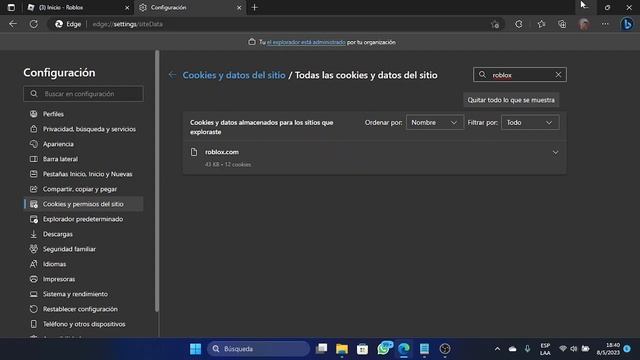
Task: Open Seguridad familiar section
Action: pos(83,249)
